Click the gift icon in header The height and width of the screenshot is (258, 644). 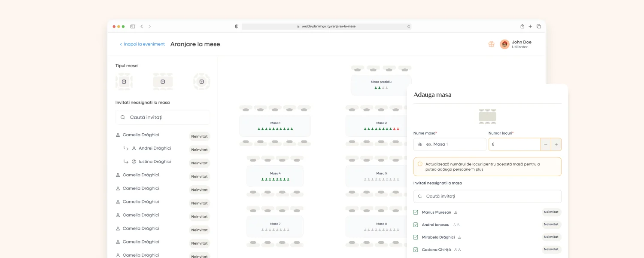491,44
